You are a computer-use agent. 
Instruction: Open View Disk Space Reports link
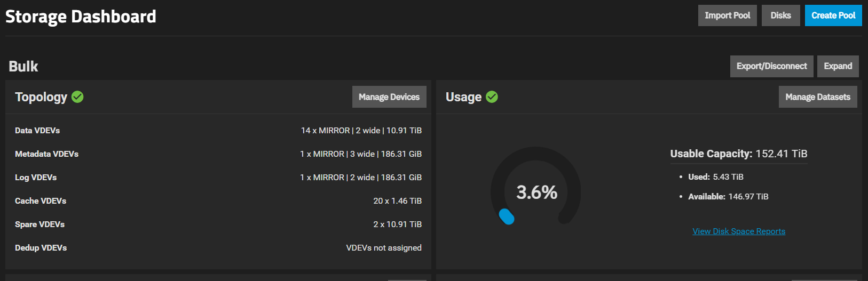click(738, 231)
